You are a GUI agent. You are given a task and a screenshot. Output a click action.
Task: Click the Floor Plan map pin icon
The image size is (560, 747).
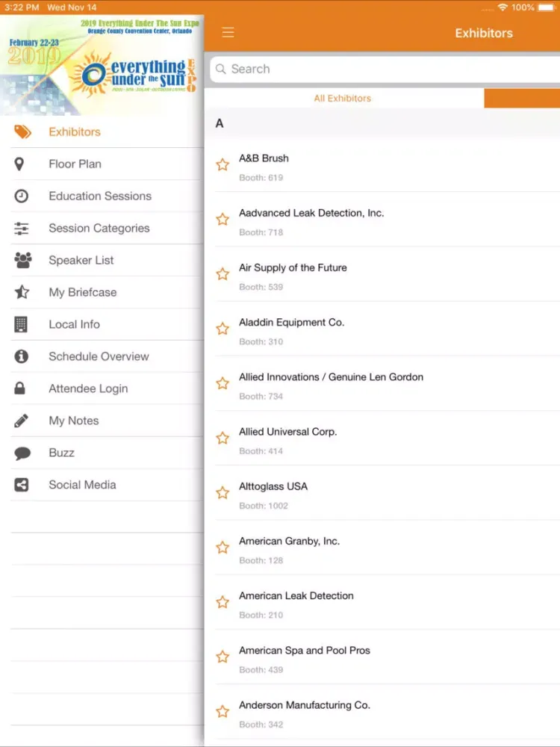[19, 164]
